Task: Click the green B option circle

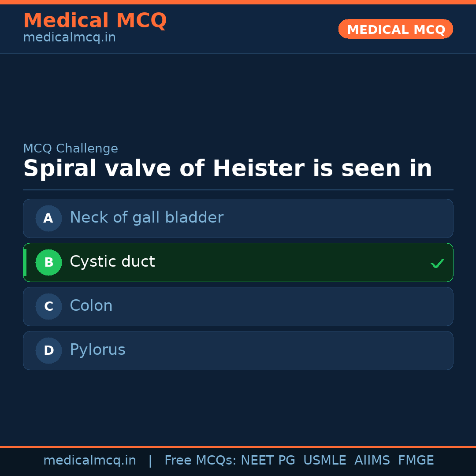Action: click(x=48, y=262)
